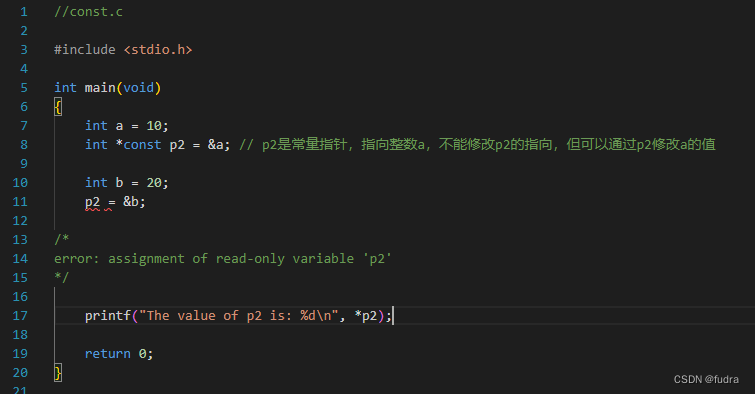Image resolution: width=755 pixels, height=394 pixels.
Task: Click line number 20 in gutter
Action: pyautogui.click(x=20, y=373)
